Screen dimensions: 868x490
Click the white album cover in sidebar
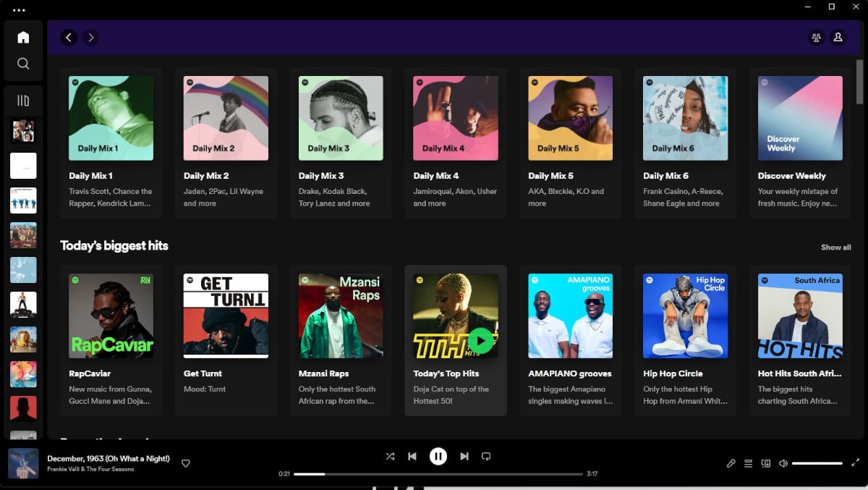point(23,166)
